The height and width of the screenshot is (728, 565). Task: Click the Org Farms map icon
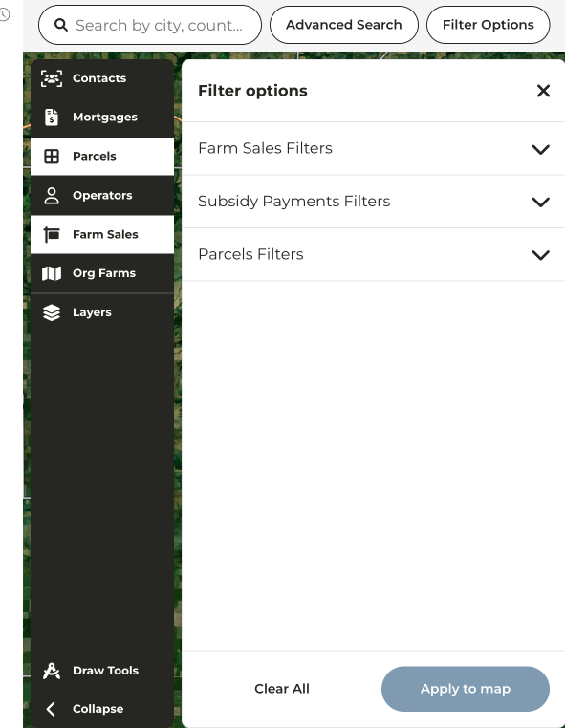(x=52, y=273)
